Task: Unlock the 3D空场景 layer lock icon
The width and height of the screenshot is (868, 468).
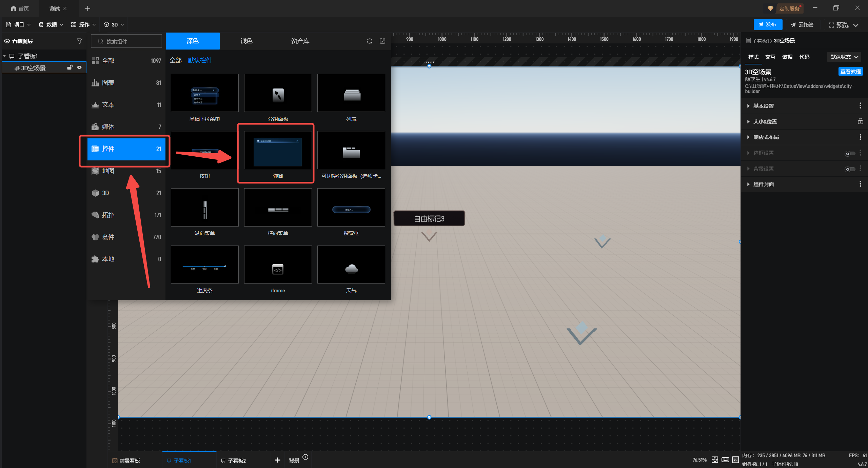Action: (70, 67)
